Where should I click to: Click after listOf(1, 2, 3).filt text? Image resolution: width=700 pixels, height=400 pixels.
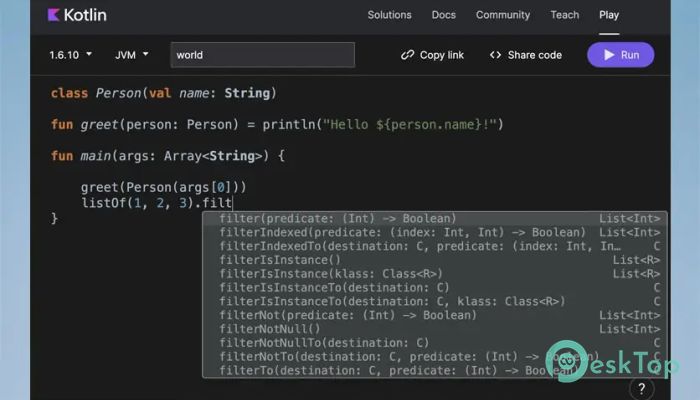coord(233,203)
